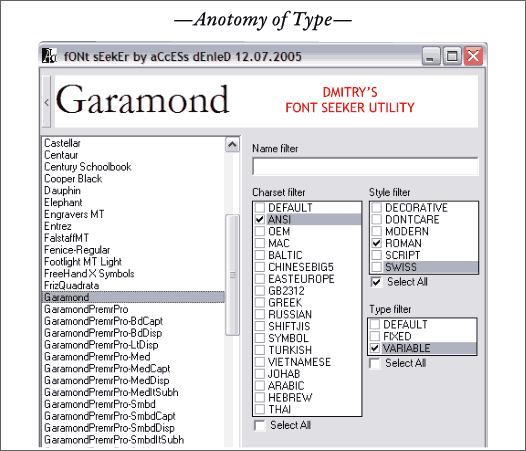Uncheck the ROMAN style filter
The image size is (526, 451).
[x=377, y=243]
